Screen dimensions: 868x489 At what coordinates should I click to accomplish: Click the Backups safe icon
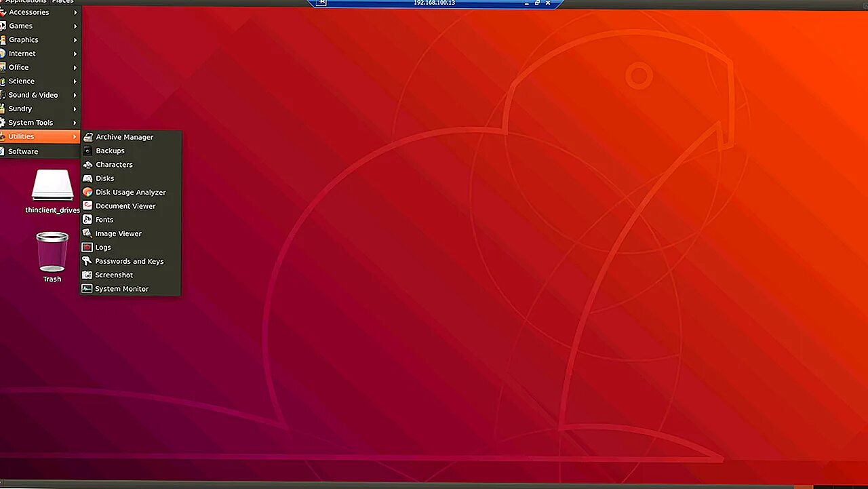coord(87,151)
